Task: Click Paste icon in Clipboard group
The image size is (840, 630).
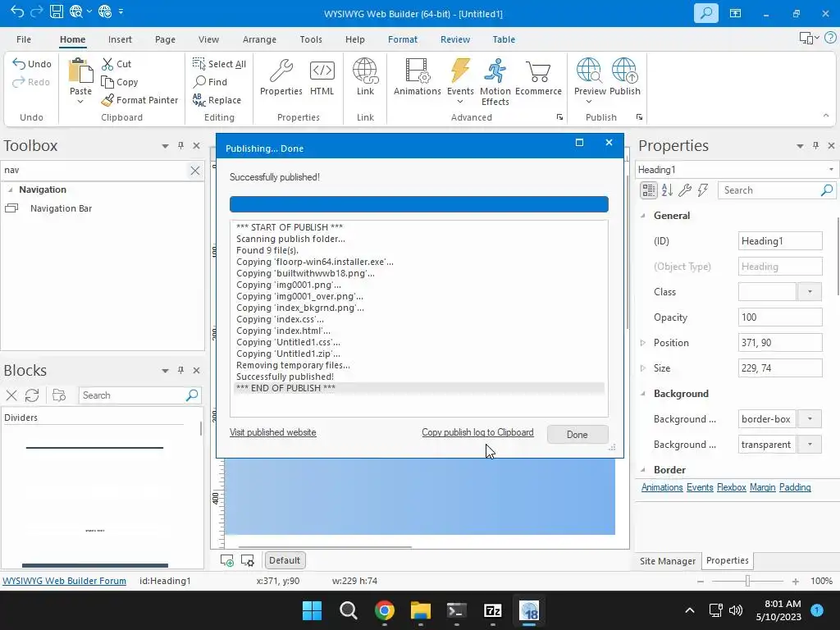Action: click(80, 71)
